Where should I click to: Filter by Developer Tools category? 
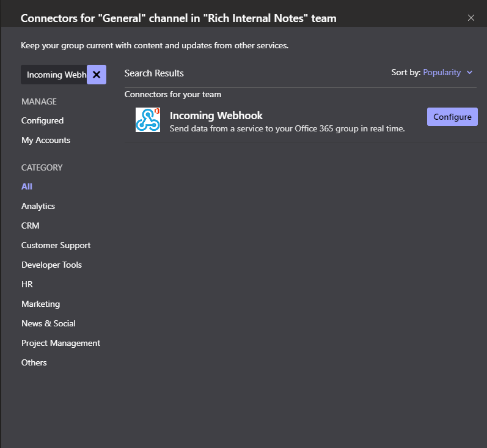[51, 265]
